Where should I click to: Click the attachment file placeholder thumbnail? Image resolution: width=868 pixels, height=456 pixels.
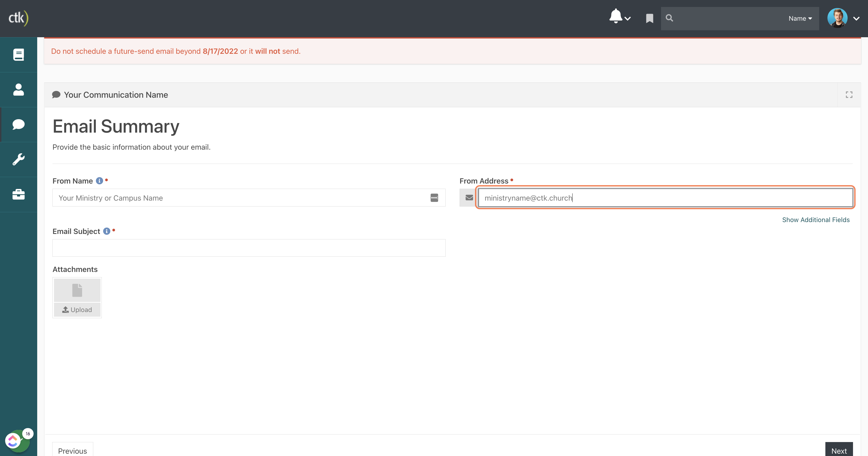point(77,290)
